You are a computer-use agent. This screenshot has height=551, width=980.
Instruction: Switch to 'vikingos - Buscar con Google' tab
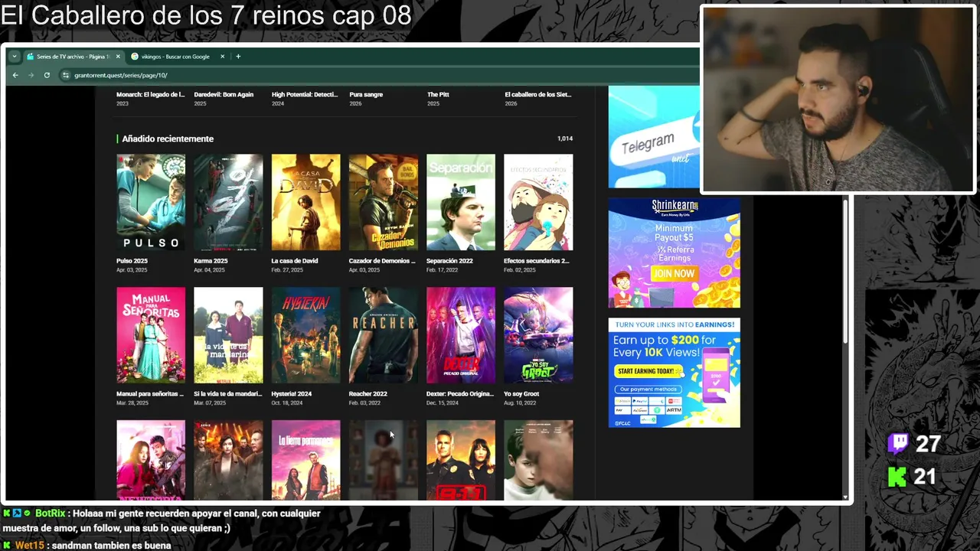(x=175, y=57)
